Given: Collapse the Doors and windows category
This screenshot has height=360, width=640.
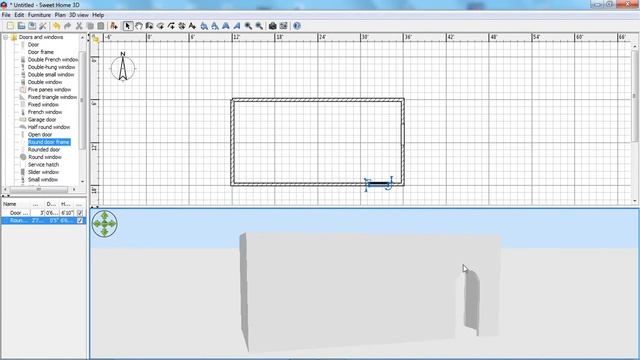Looking at the screenshot, I should (6, 37).
